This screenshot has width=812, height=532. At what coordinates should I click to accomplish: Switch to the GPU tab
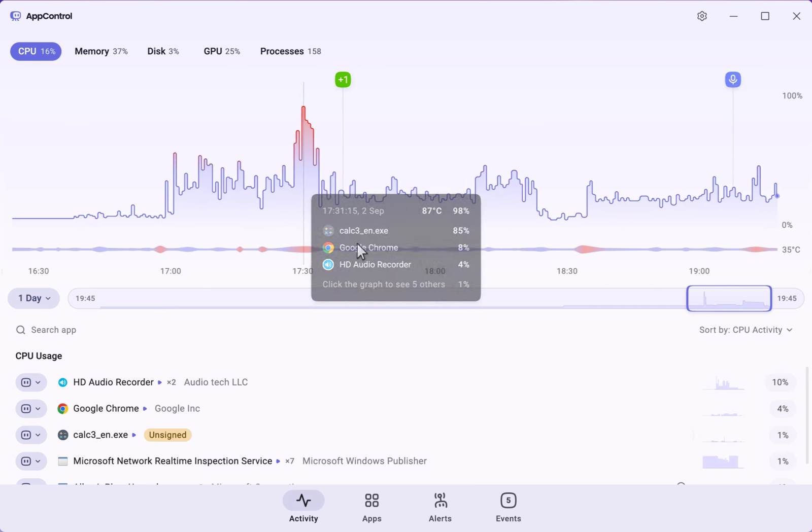tap(221, 51)
